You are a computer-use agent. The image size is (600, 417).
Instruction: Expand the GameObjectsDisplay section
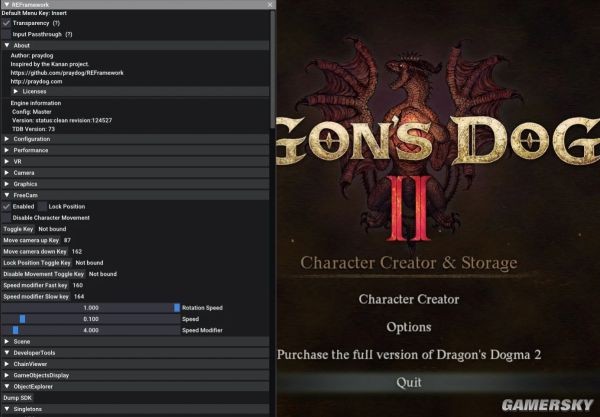[x=135, y=375]
